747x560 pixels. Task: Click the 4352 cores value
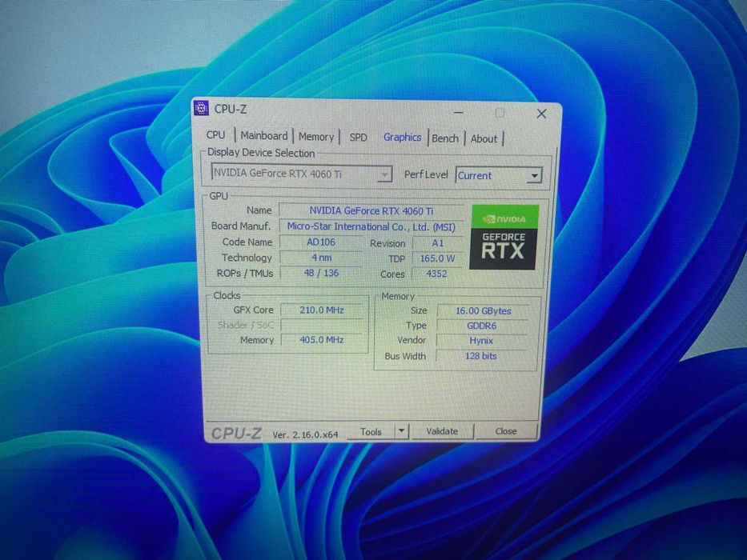coord(436,274)
